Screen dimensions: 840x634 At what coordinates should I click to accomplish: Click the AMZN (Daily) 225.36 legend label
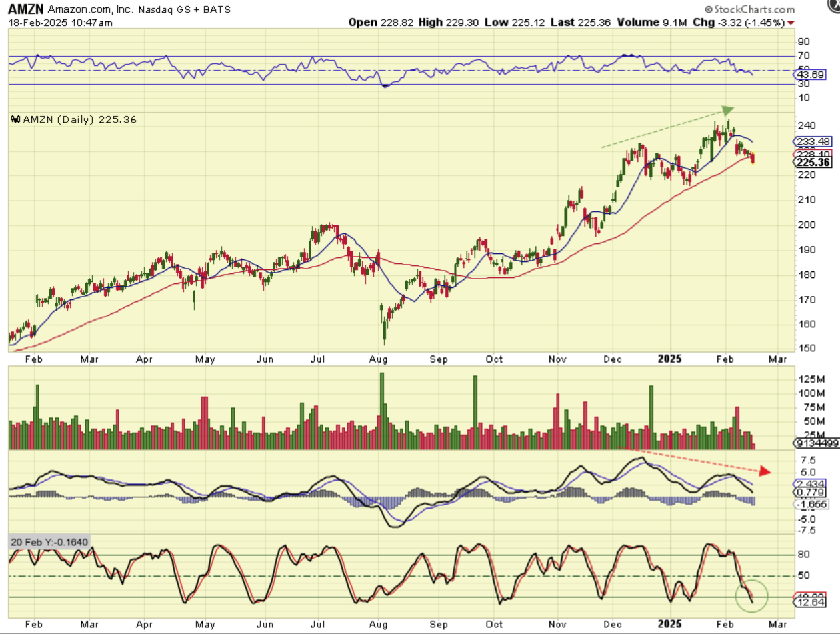(x=80, y=120)
